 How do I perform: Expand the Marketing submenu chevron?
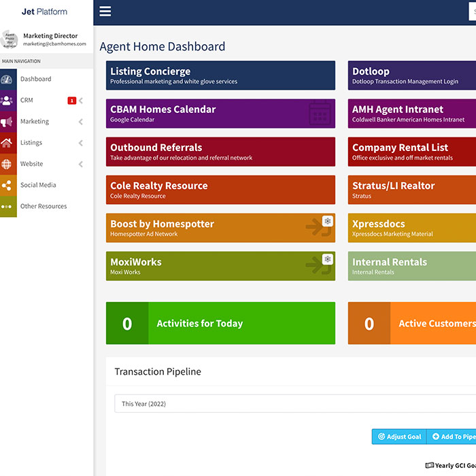tap(81, 122)
